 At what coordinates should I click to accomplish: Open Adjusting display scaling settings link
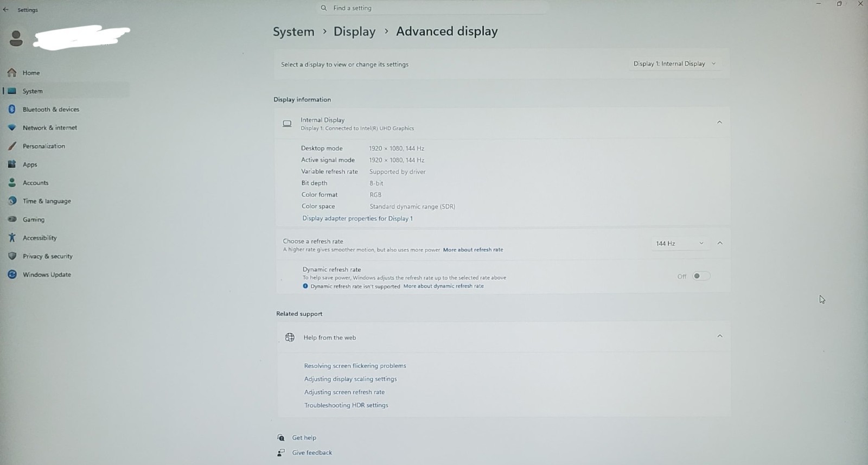350,379
